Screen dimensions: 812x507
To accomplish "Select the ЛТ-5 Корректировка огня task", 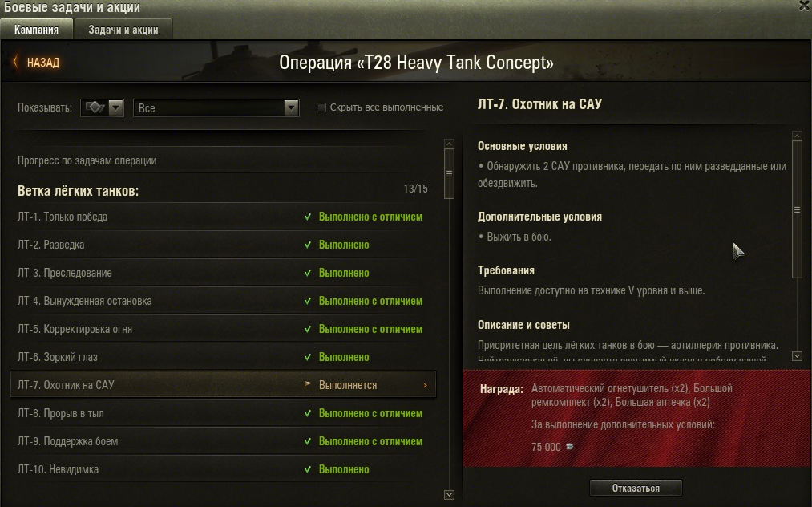I will (x=223, y=329).
